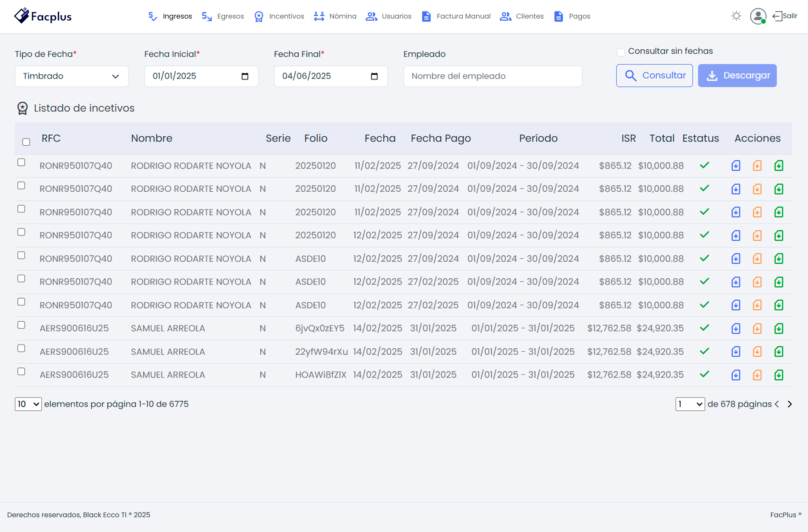The image size is (808, 532).
Task: Click the Nombre del empleado input
Action: coord(493,76)
